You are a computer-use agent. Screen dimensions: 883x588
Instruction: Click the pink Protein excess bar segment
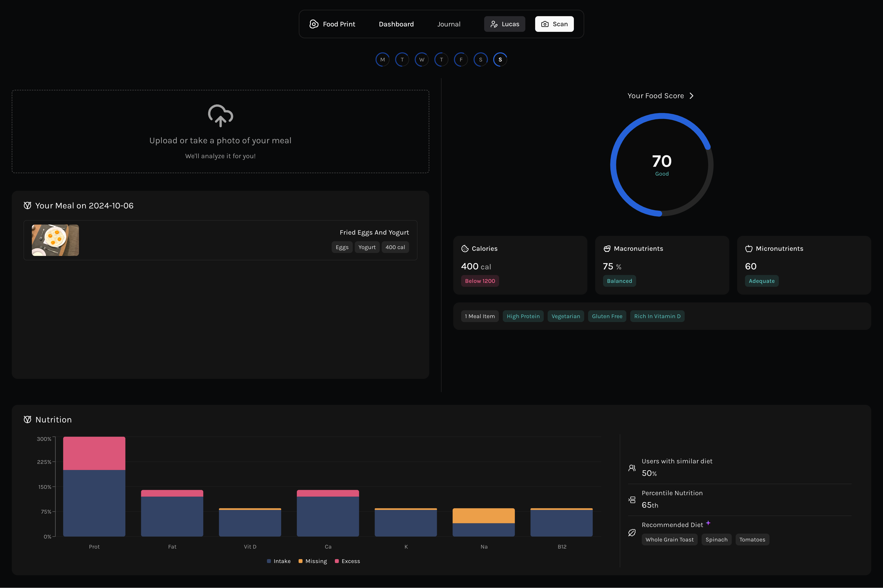pos(94,453)
